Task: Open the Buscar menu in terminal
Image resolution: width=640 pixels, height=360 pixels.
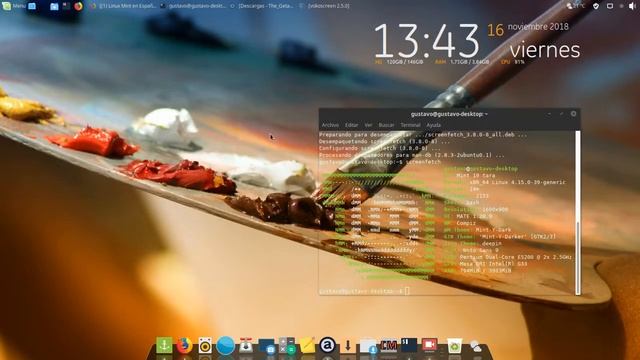Action: [386, 125]
